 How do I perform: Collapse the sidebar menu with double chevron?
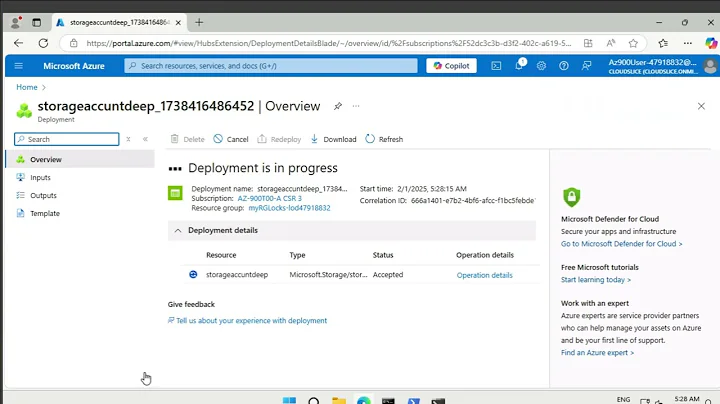coord(145,139)
